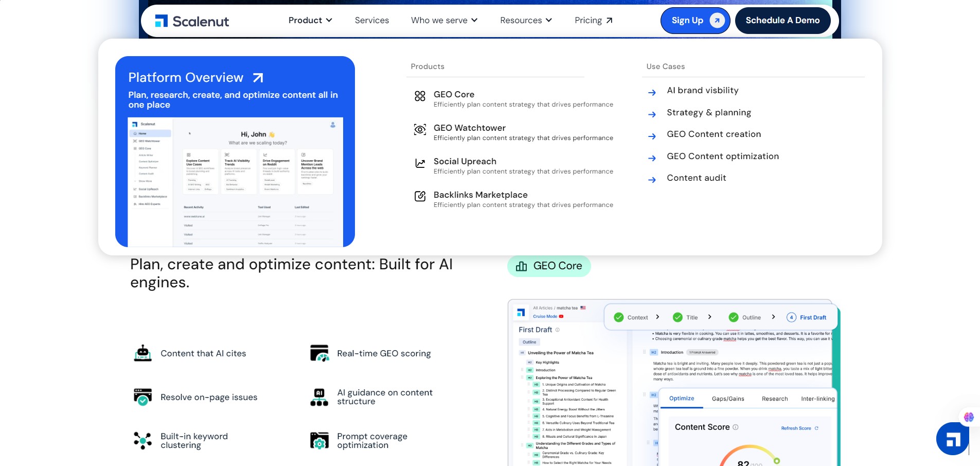Screen dimensions: 980x466
Task: Click the Outline step checkmark
Action: tap(734, 318)
